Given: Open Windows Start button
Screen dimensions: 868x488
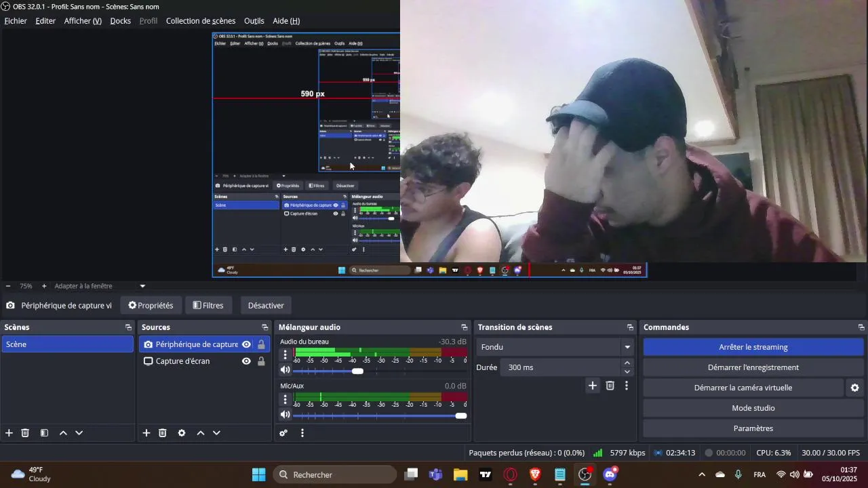Looking at the screenshot, I should point(259,474).
